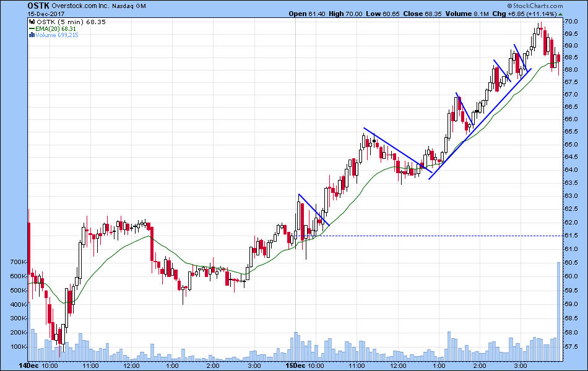Click the Chg +6.85 (+11.14%) value
This screenshot has height=371, width=588.
click(x=525, y=14)
